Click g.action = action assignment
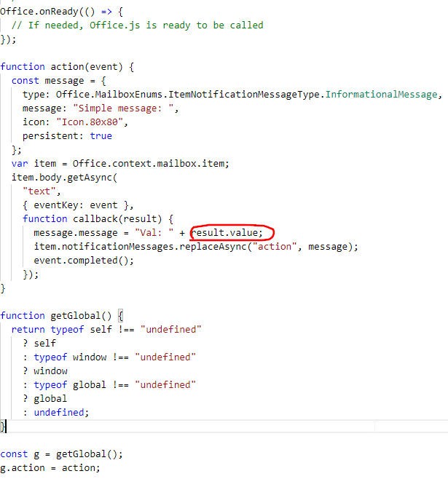 (x=50, y=468)
